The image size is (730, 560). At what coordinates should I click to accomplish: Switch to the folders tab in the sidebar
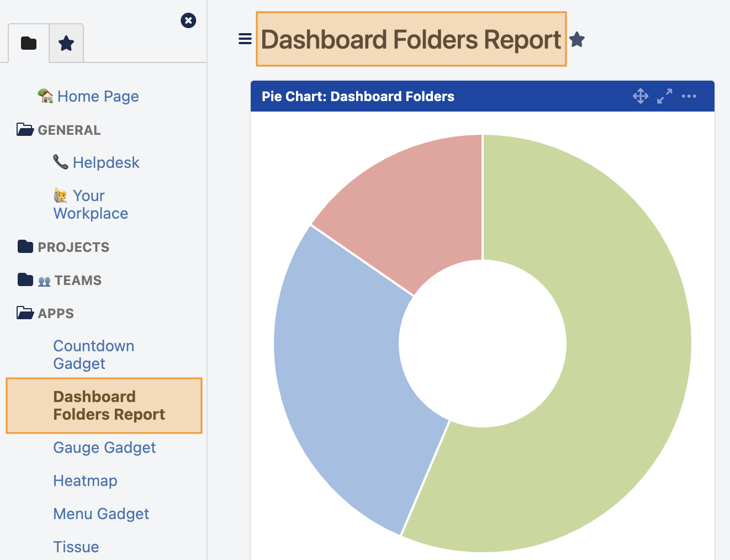[28, 43]
